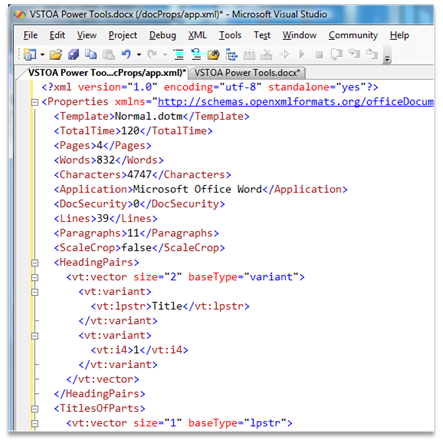
Task: Open the Test menu
Action: pos(262,35)
